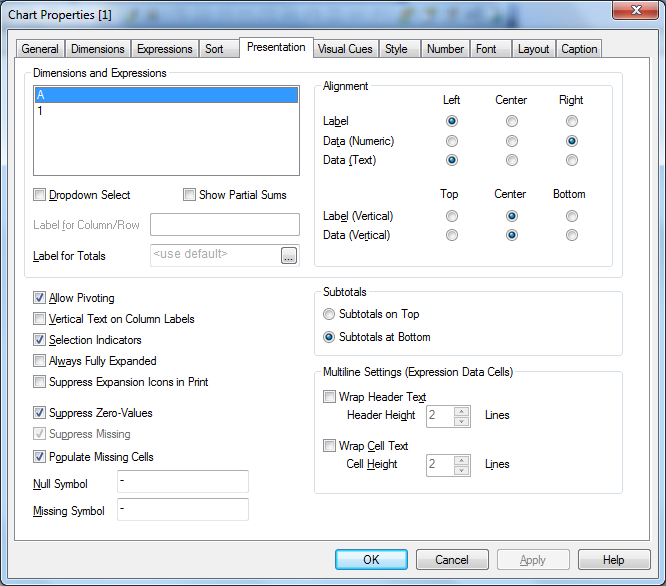
Task: Decrease Cell Height with down arrow
Action: pos(461,470)
